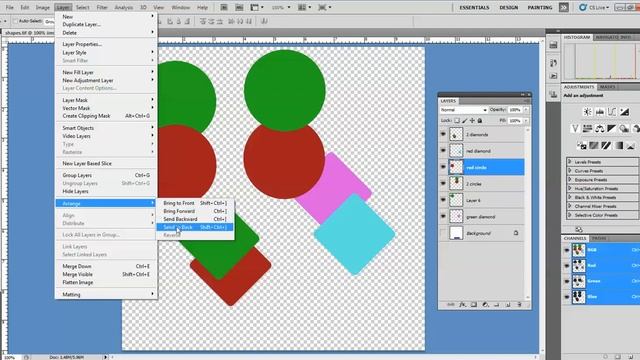Switch to the Essentials workspace
The height and width of the screenshot is (360, 640).
(x=474, y=7)
